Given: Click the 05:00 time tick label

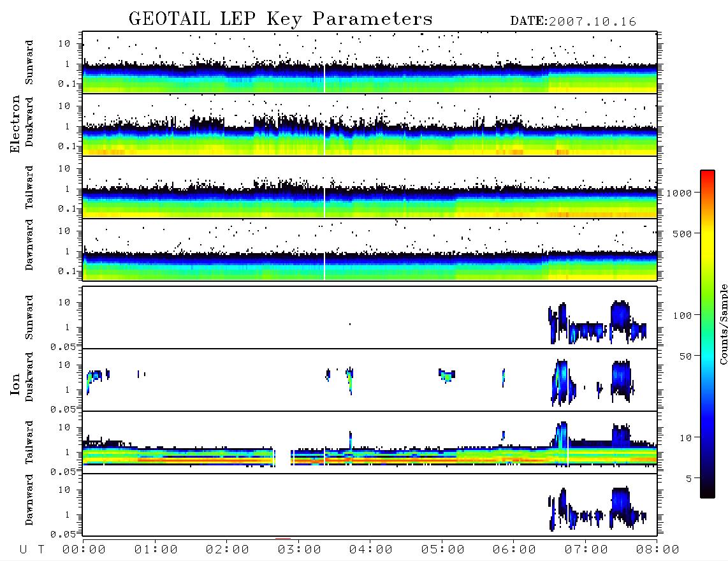Looking at the screenshot, I should tap(443, 550).
